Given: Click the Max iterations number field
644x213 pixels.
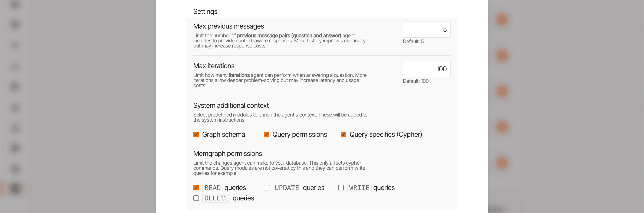Looking at the screenshot, I should 426,69.
